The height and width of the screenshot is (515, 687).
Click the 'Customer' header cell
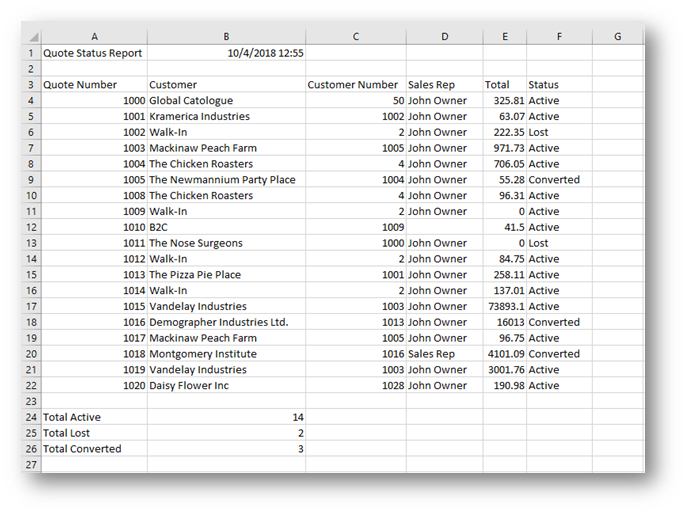(226, 85)
